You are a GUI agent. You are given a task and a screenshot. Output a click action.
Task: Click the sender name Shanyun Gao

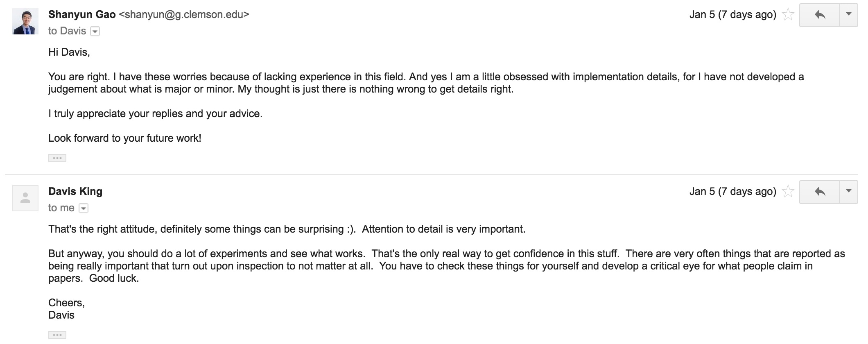(82, 15)
